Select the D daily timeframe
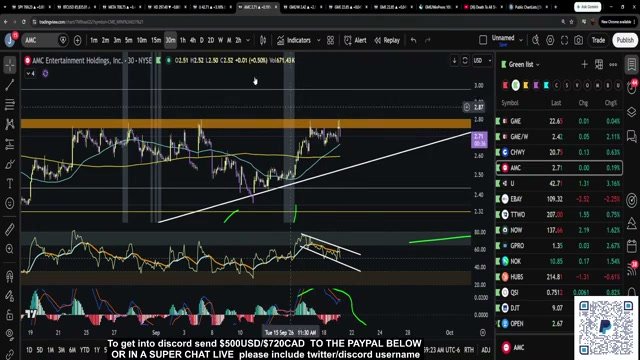 click(x=202, y=40)
